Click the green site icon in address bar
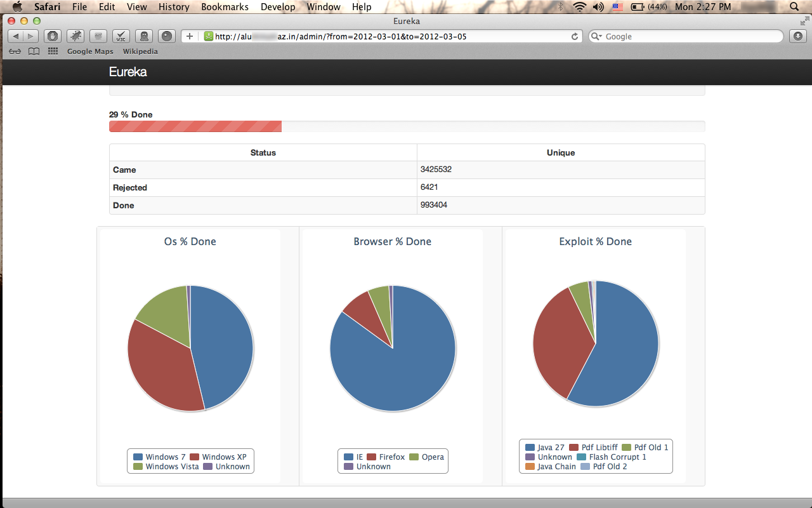The height and width of the screenshot is (508, 812). coord(208,36)
